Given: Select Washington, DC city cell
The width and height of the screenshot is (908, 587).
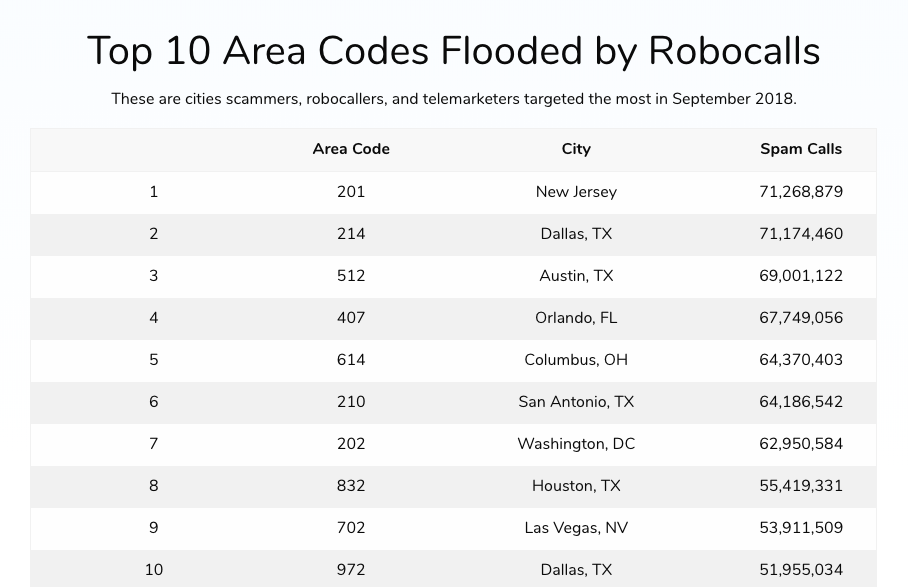Looking at the screenshot, I should point(576,443).
